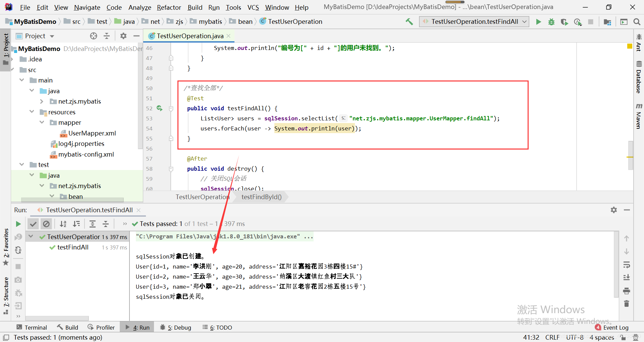The width and height of the screenshot is (644, 342).
Task: Click the Profiler run icon in toolbar
Action: (578, 22)
